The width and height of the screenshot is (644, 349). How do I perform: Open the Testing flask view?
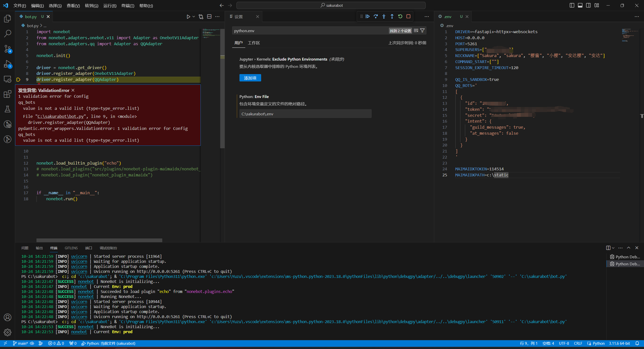coord(8,109)
